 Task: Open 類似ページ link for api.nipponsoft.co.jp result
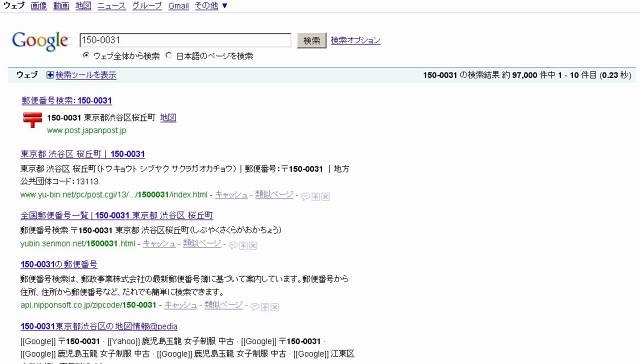click(x=224, y=305)
